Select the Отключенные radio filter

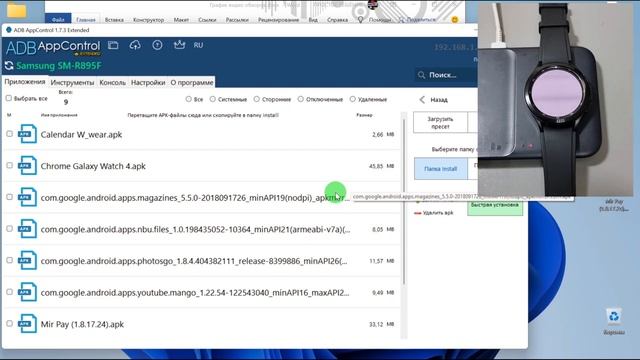point(300,99)
